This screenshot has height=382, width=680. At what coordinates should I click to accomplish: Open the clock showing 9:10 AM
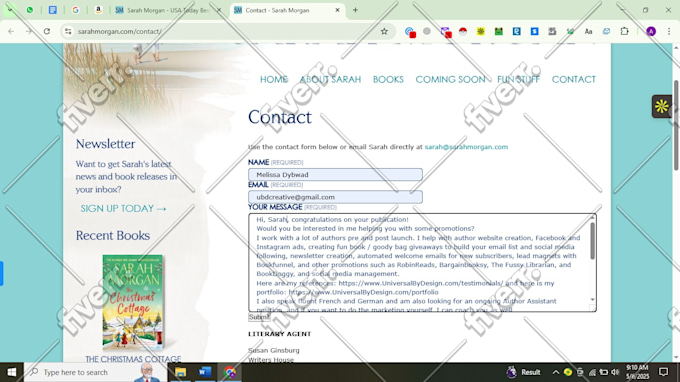637,372
